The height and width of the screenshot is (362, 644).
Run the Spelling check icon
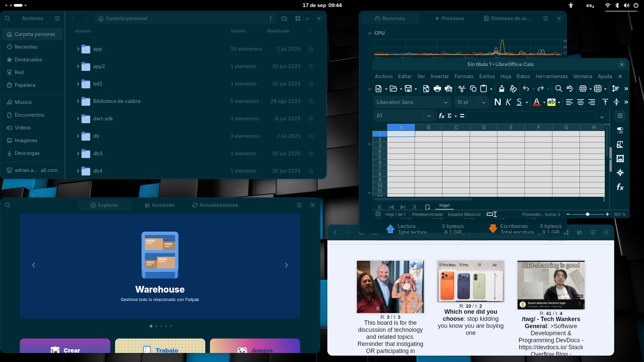tap(570, 89)
